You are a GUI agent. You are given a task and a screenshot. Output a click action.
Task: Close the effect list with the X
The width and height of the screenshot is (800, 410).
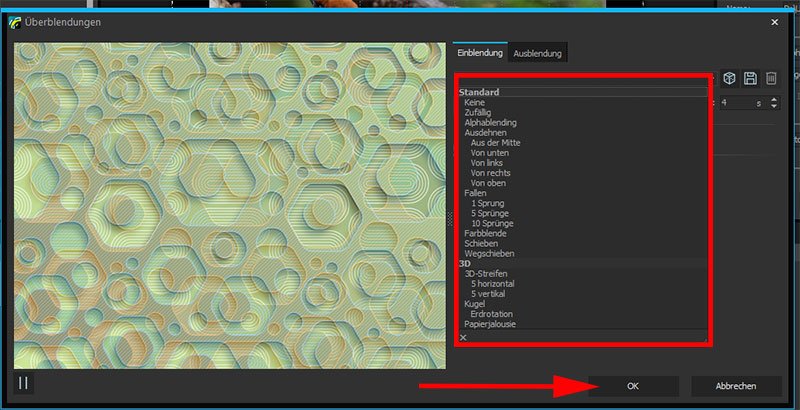click(462, 338)
